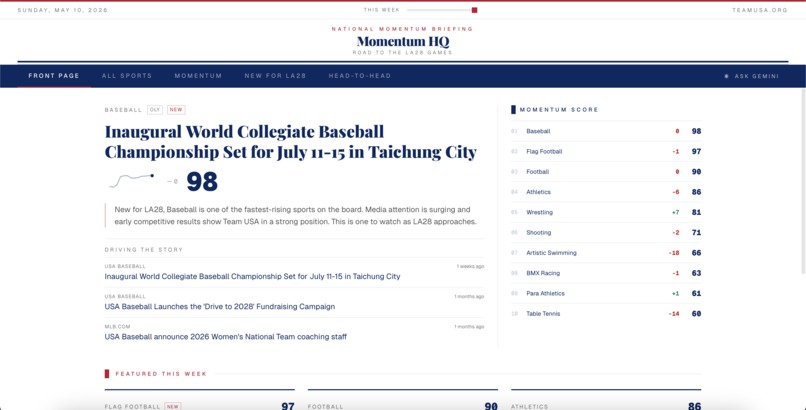Select Wrestling row in Momentum Score

point(606,212)
